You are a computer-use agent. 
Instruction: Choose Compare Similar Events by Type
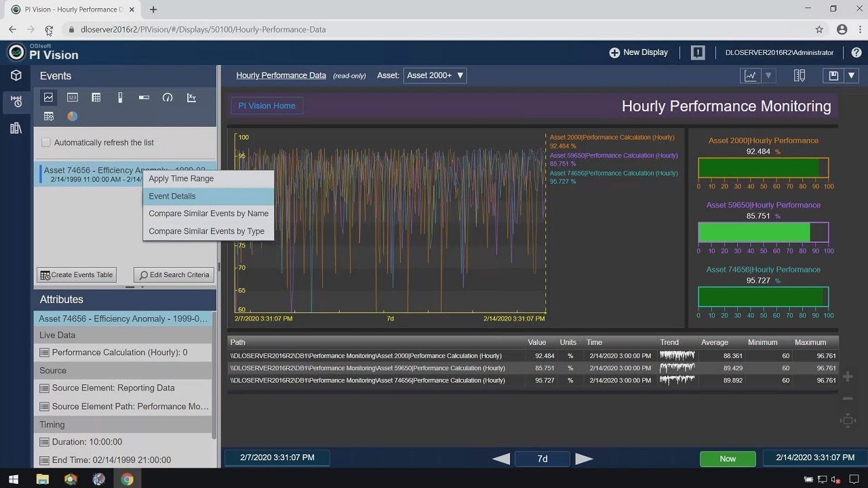pos(208,231)
